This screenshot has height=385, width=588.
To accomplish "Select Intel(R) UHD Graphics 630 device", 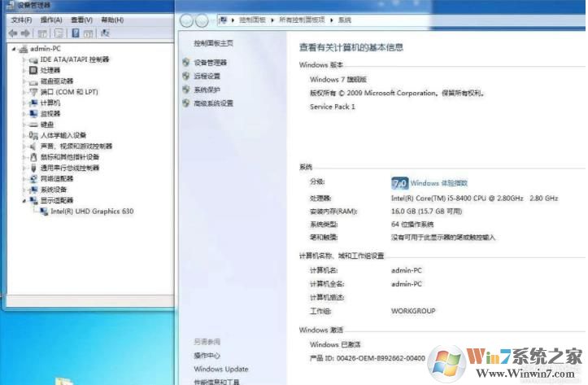I will coord(92,212).
